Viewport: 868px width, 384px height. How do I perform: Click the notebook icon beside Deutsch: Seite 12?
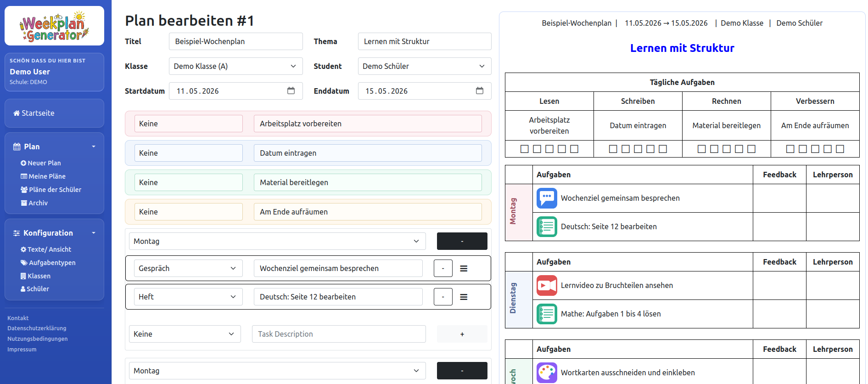pyautogui.click(x=547, y=226)
